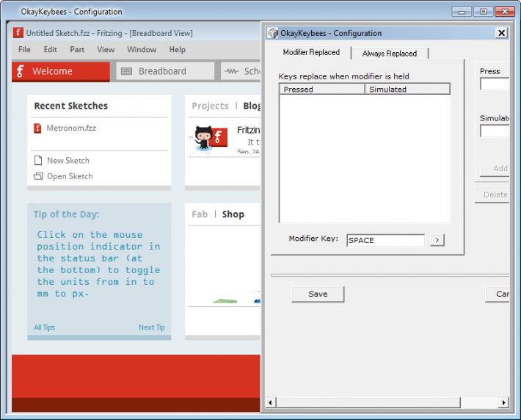This screenshot has width=521, height=420.
Task: Switch to the Welcome tab
Action: [61, 71]
